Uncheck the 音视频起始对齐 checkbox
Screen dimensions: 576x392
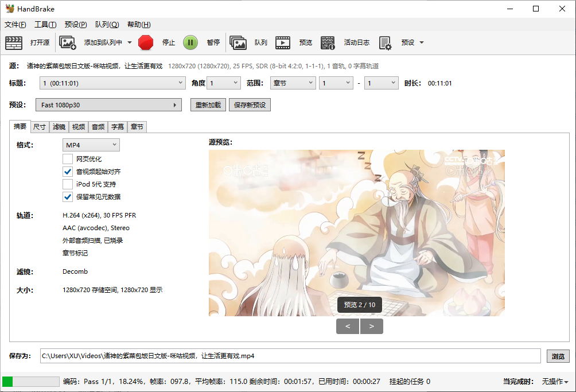pos(68,172)
